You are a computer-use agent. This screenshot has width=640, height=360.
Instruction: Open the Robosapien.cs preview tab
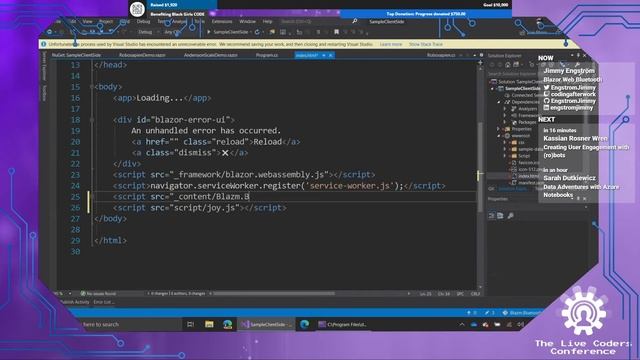pos(441,55)
